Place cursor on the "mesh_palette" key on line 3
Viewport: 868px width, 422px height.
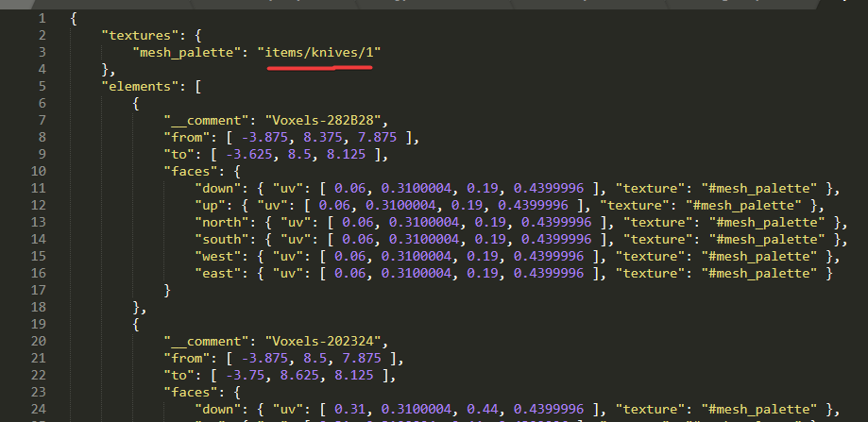[187, 53]
